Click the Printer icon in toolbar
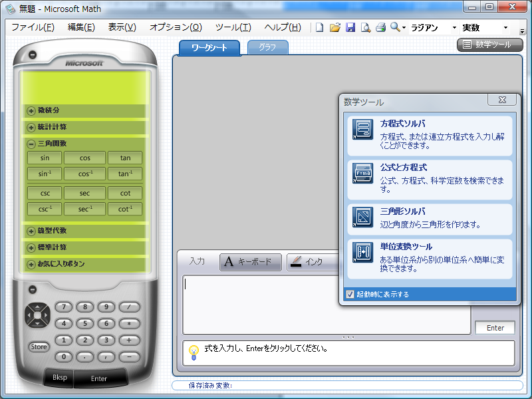This screenshot has height=399, width=532. click(x=380, y=27)
